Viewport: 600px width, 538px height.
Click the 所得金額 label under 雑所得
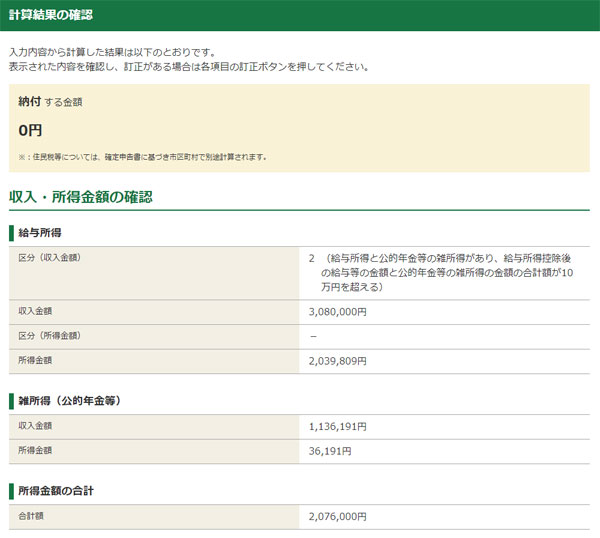[35, 450]
